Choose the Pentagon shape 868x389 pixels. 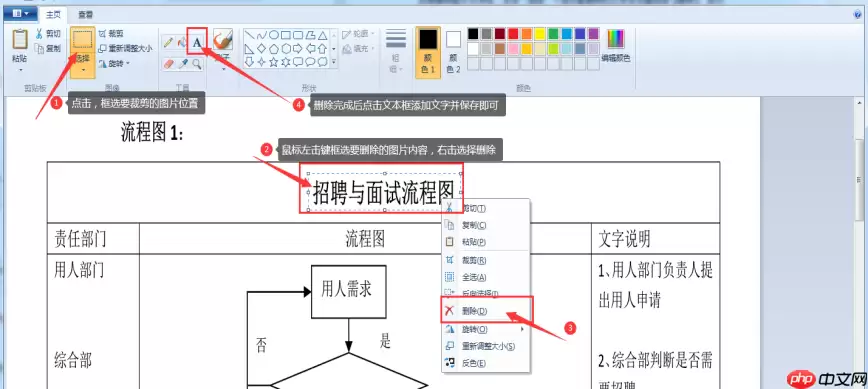pos(273,48)
